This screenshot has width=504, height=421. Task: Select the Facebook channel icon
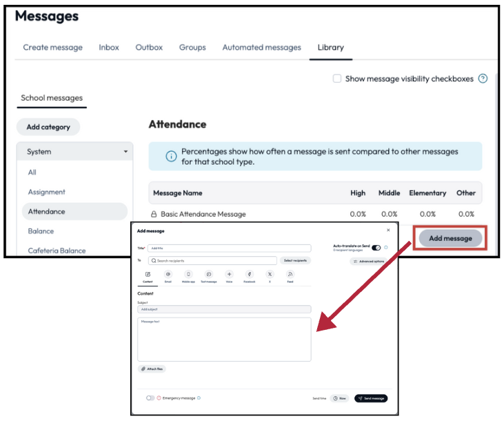tap(249, 275)
